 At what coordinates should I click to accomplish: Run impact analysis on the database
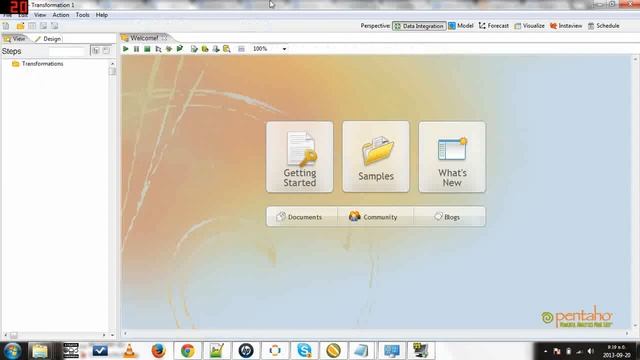[x=205, y=49]
